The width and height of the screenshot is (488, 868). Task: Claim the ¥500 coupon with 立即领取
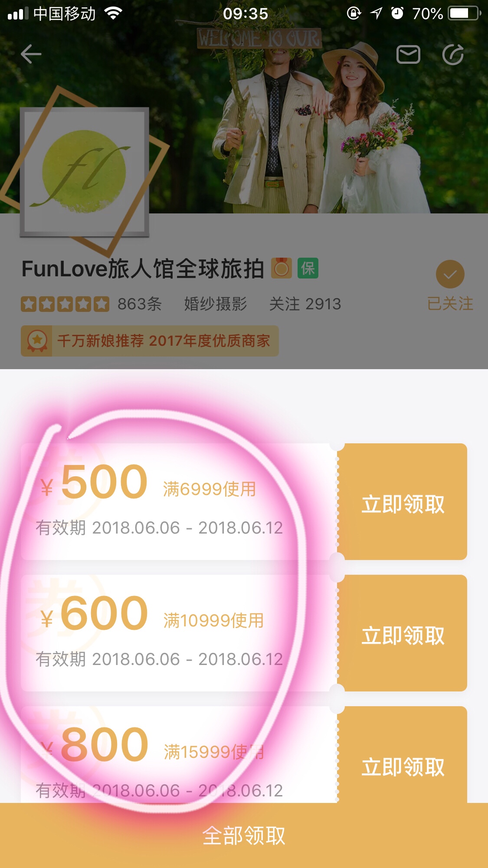[403, 504]
